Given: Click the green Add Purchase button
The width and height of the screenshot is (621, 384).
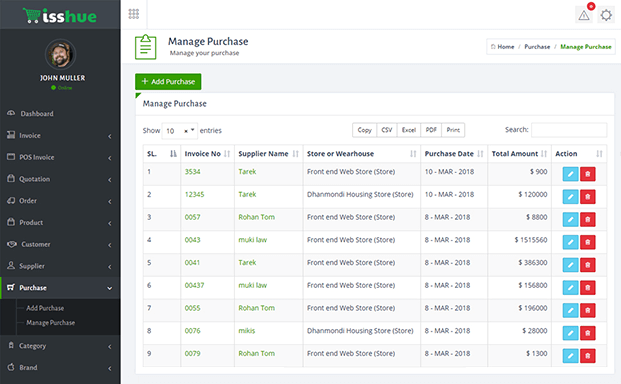Looking at the screenshot, I should (168, 82).
